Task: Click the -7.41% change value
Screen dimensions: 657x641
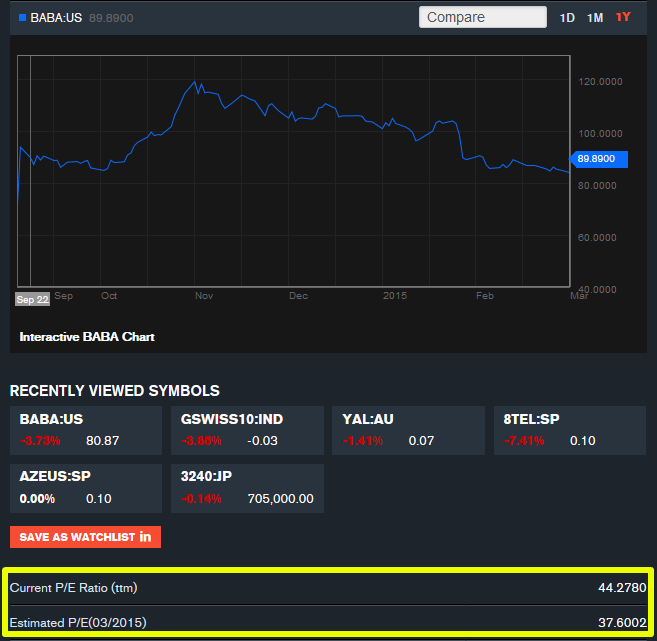Action: click(524, 441)
